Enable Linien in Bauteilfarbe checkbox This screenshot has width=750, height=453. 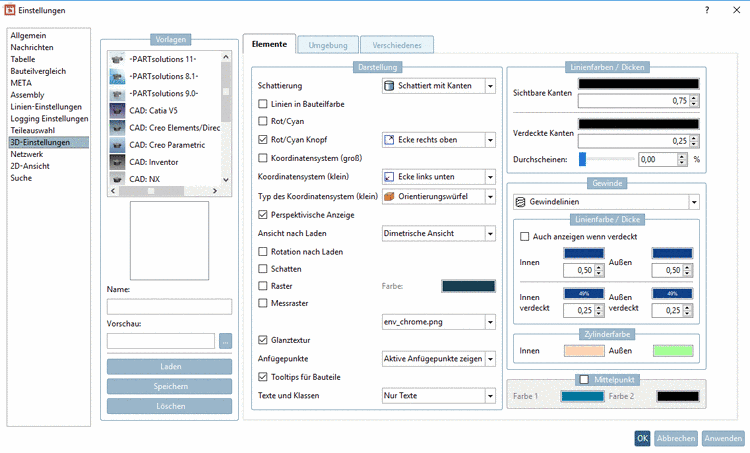(x=263, y=104)
